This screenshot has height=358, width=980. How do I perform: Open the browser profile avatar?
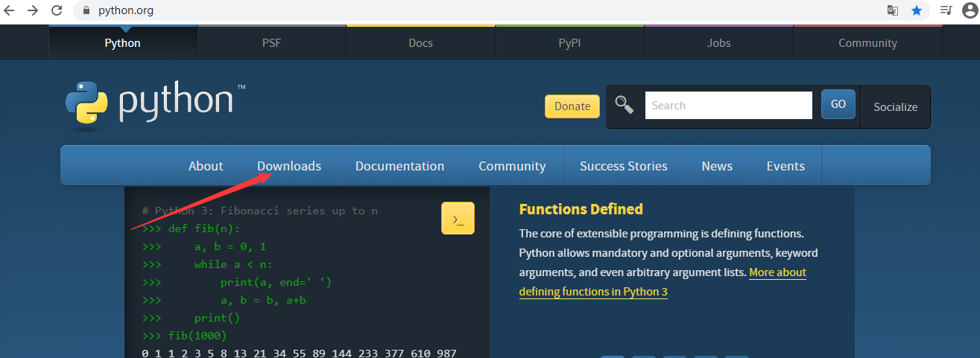tap(970, 10)
